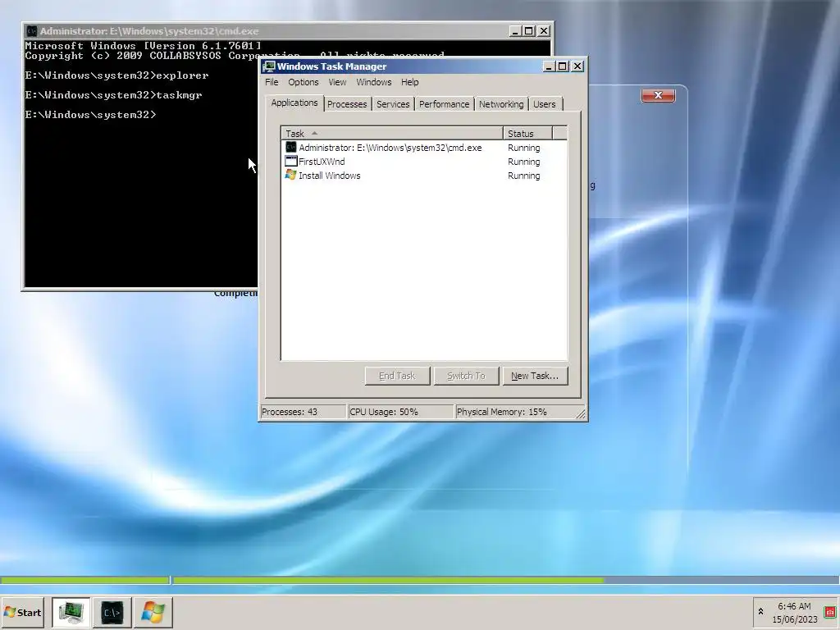Click the command prompt input line
Viewport: 840px width, 630px height.
91,115
